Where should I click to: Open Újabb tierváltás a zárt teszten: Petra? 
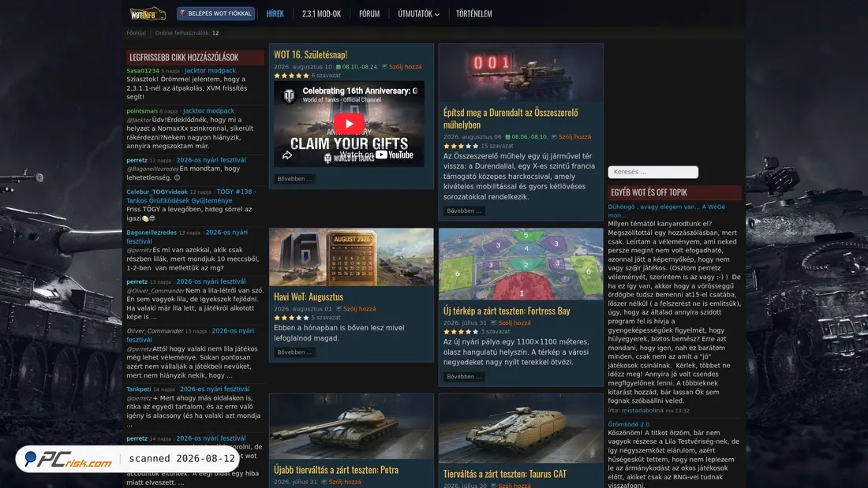click(x=336, y=469)
